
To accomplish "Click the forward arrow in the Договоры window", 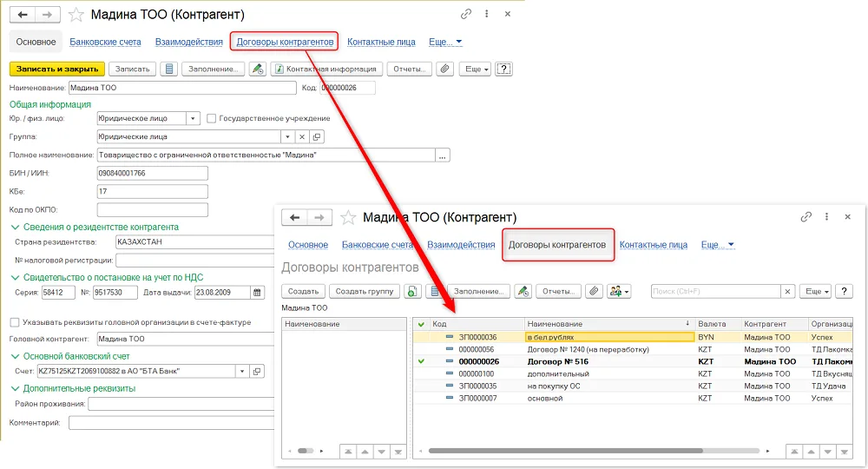I will coord(319,218).
